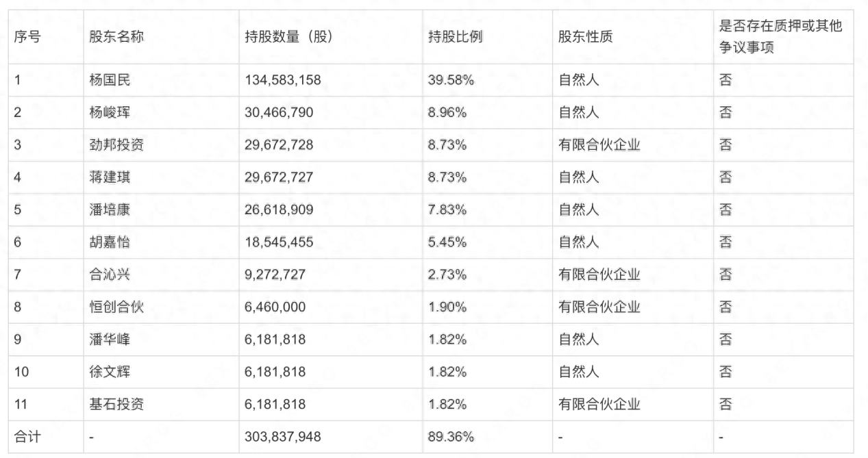868x458 pixels.
Task: Click the 39.58% holding ratio cell
Action: [x=451, y=80]
